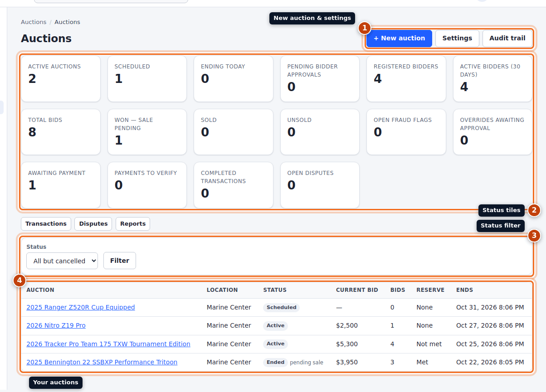The width and height of the screenshot is (546, 392).
Task: Click the ENDS column header
Action: [464, 290]
